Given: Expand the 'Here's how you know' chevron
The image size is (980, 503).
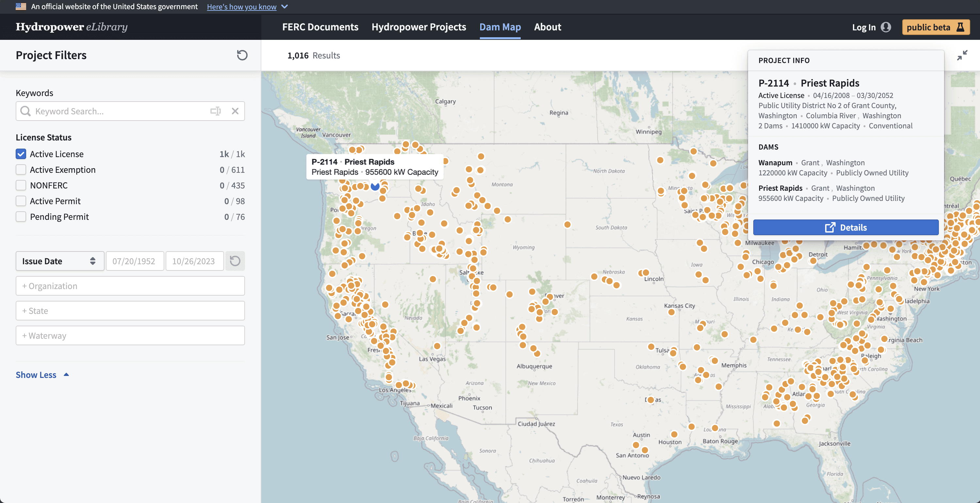Looking at the screenshot, I should coord(285,7).
